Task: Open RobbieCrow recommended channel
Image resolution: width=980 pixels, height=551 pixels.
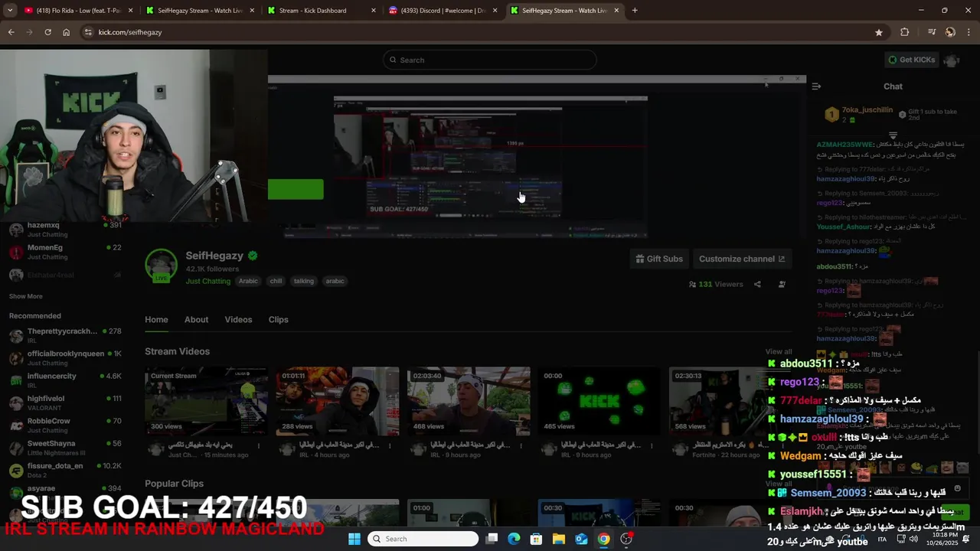Action: 65,425
